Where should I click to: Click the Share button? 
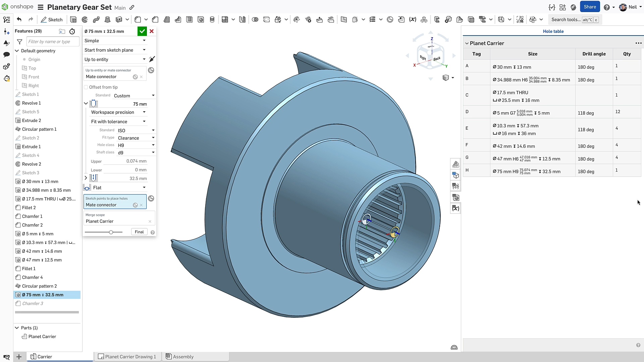(x=590, y=7)
